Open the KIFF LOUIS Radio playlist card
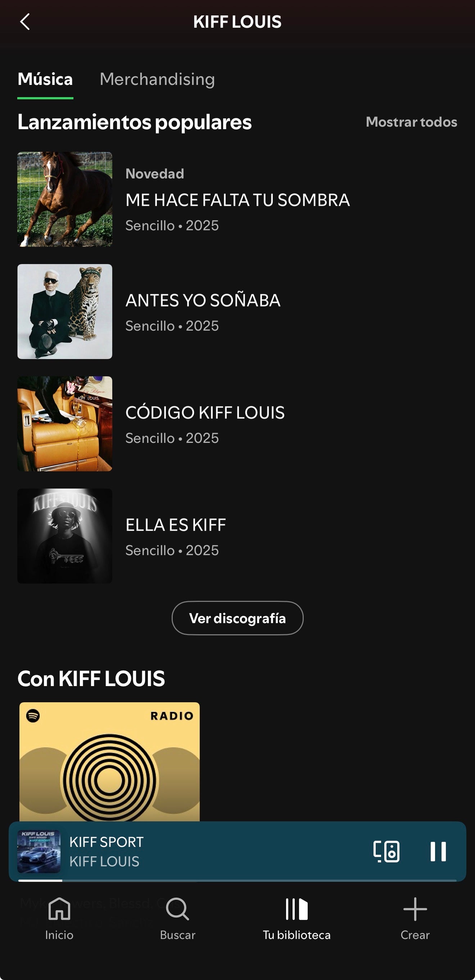Image resolution: width=475 pixels, height=980 pixels. [x=110, y=761]
